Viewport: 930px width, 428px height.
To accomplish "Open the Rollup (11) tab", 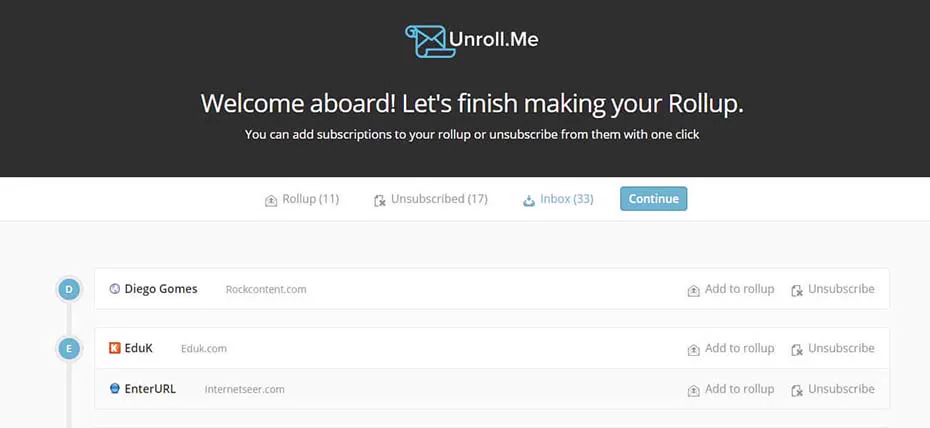I will point(302,199).
